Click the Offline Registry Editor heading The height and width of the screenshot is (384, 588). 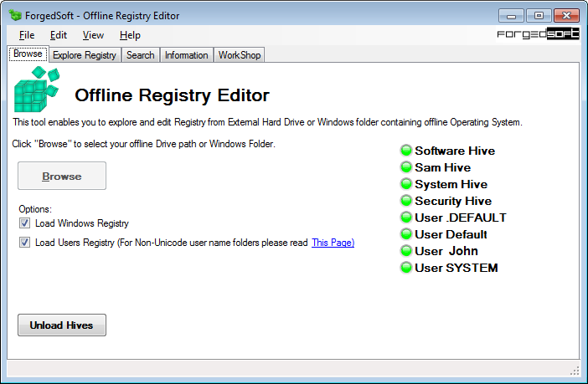pyautogui.click(x=172, y=95)
